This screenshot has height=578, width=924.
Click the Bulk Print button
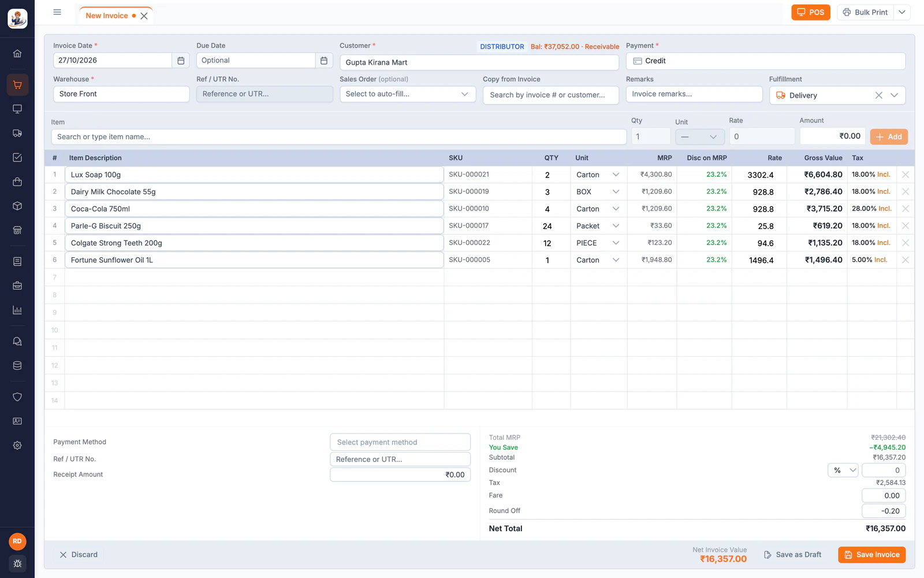865,12
